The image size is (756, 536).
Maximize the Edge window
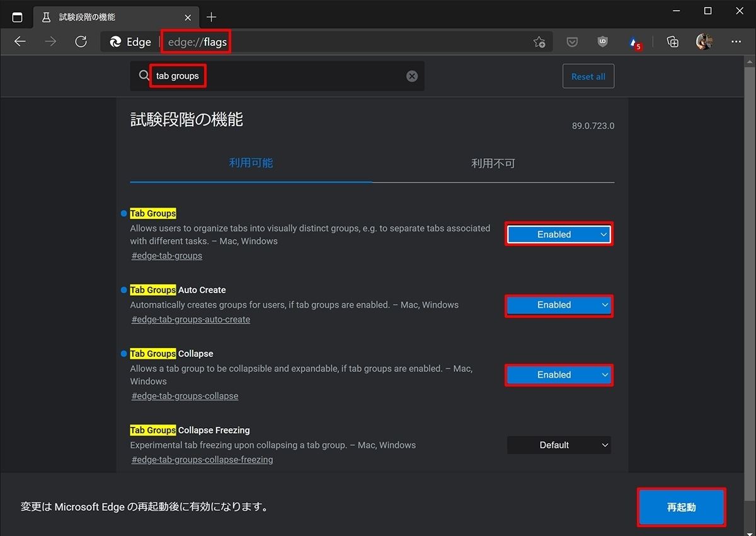tap(707, 11)
